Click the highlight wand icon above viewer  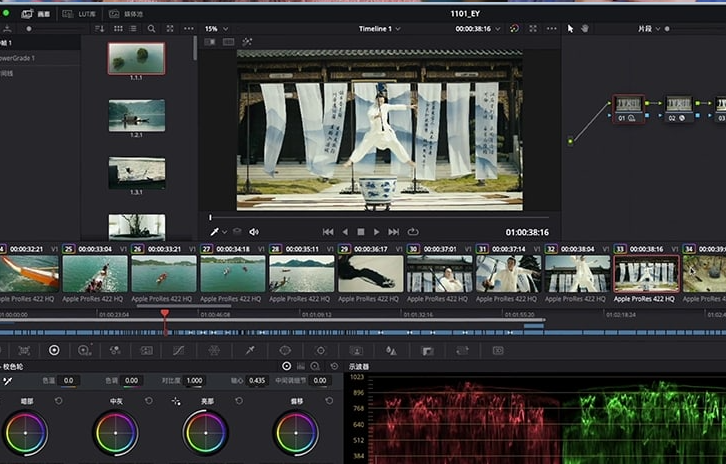247,42
